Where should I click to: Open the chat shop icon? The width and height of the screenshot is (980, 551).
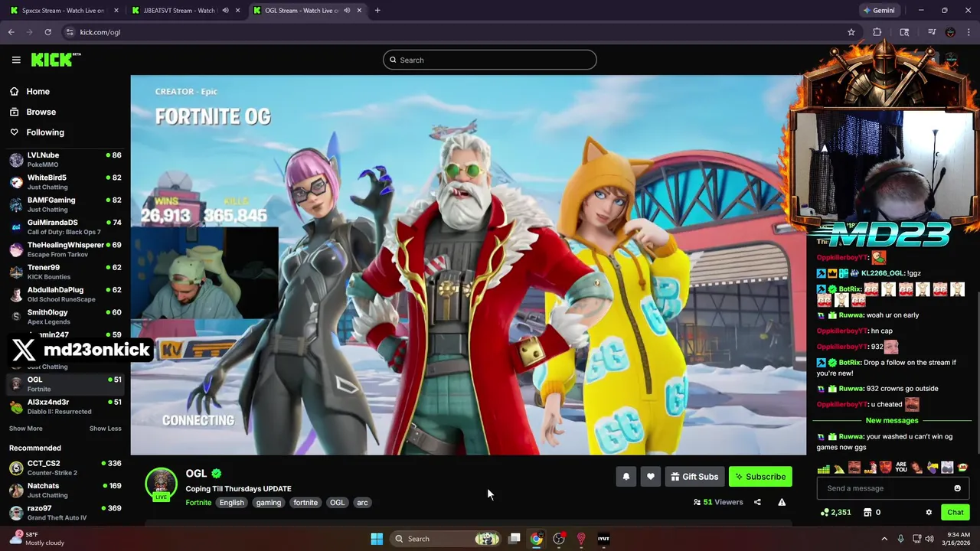[867, 512]
